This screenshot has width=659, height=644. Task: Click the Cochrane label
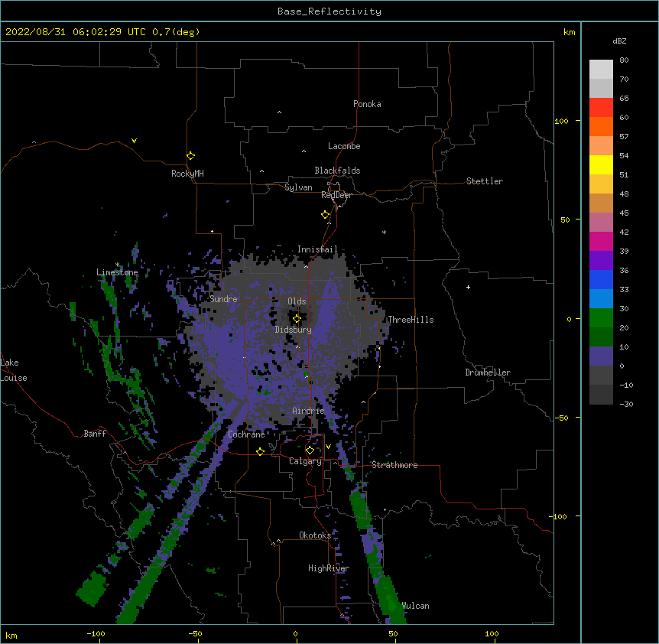click(246, 434)
